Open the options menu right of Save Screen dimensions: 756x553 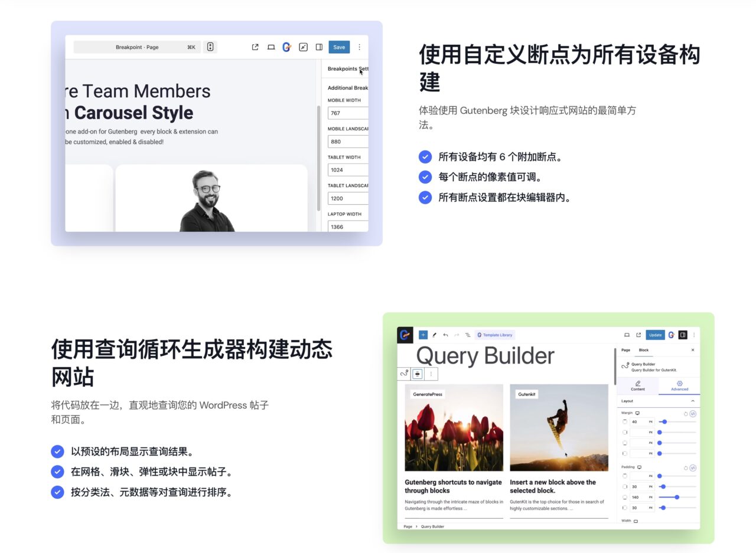coord(359,47)
